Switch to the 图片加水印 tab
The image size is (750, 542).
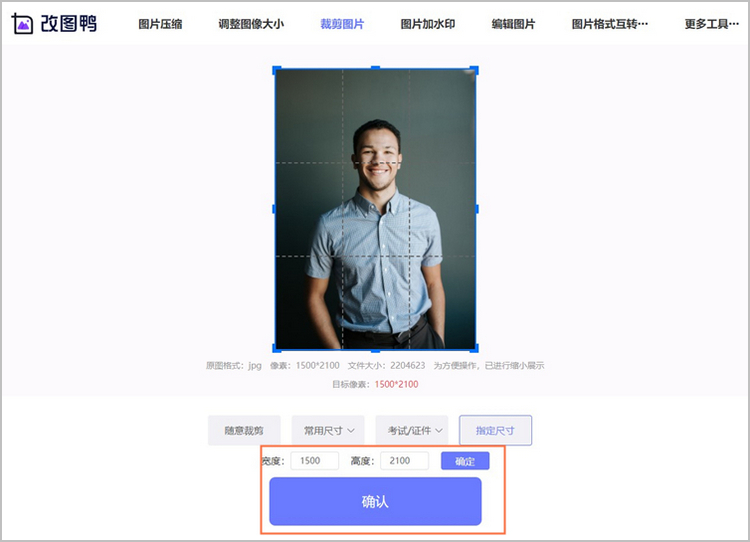click(x=428, y=24)
